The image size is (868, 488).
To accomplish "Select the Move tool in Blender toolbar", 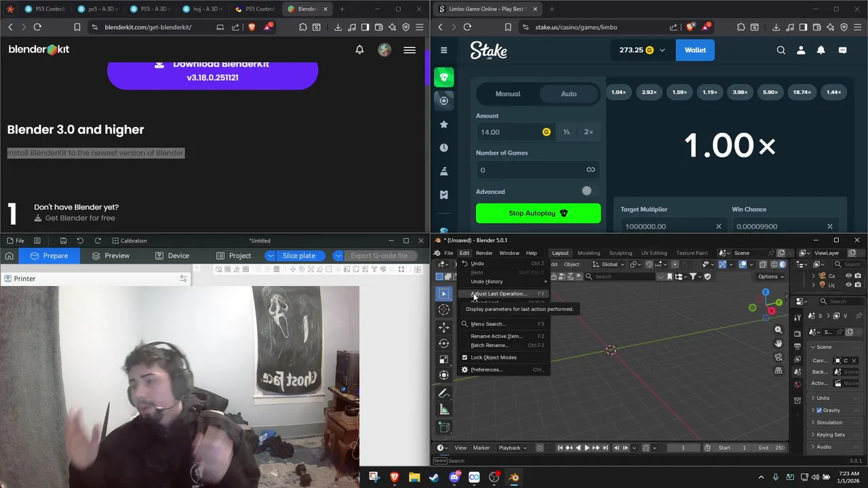I will tap(444, 327).
